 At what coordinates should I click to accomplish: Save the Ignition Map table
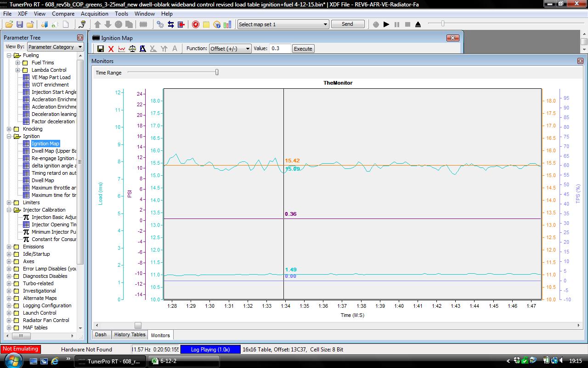(101, 49)
